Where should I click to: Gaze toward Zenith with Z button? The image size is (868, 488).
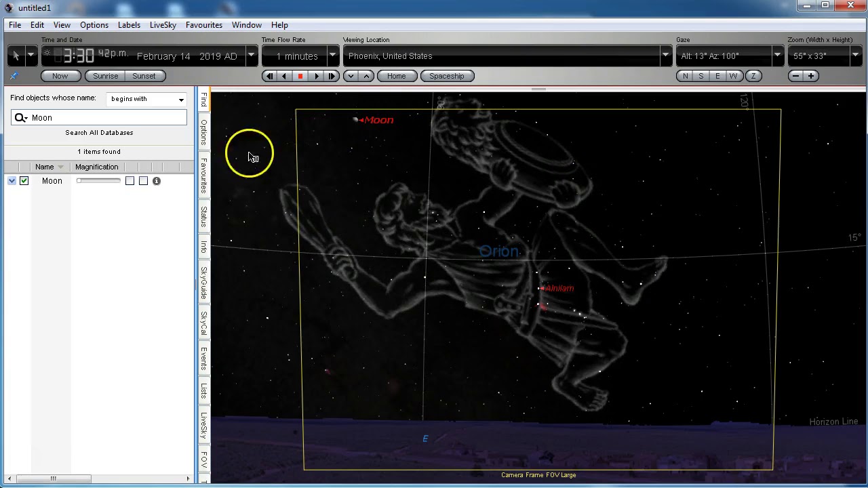[x=753, y=76]
